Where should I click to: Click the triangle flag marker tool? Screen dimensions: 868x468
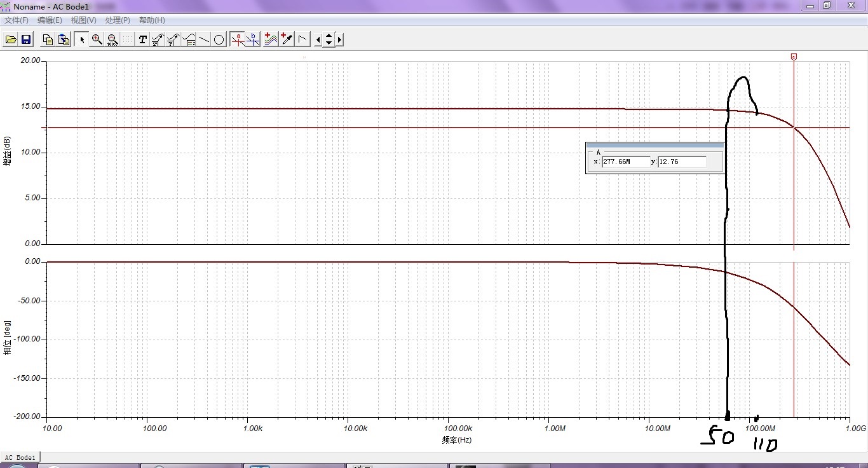(303, 39)
